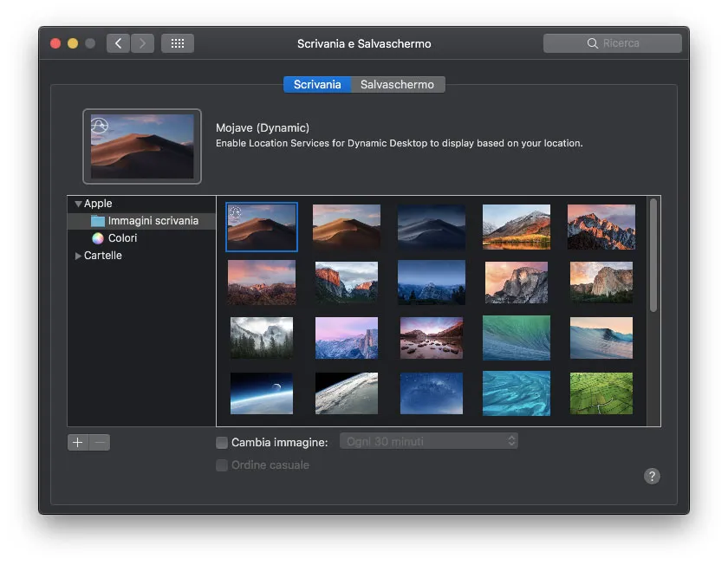The image size is (728, 565).
Task: Select the desert dunes wallpaper beside Mojave
Action: pyautogui.click(x=346, y=227)
